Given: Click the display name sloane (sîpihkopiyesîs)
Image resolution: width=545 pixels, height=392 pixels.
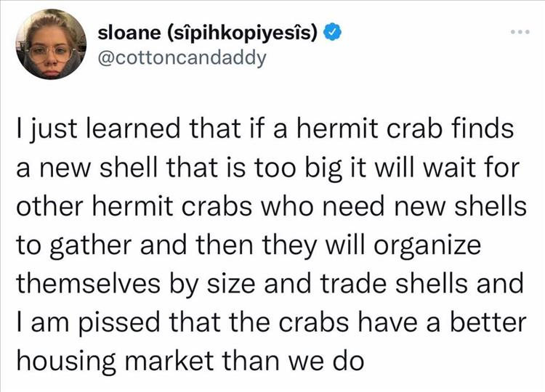Looking at the screenshot, I should 209,33.
